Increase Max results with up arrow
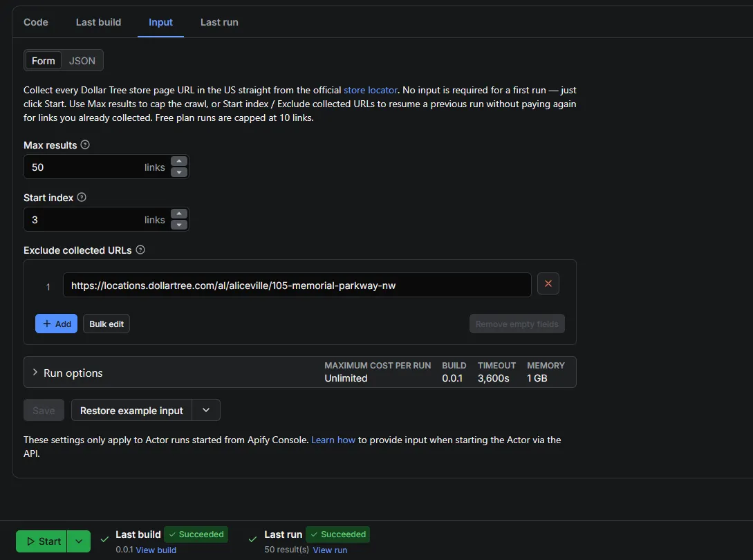The width and height of the screenshot is (753, 560). point(179,161)
